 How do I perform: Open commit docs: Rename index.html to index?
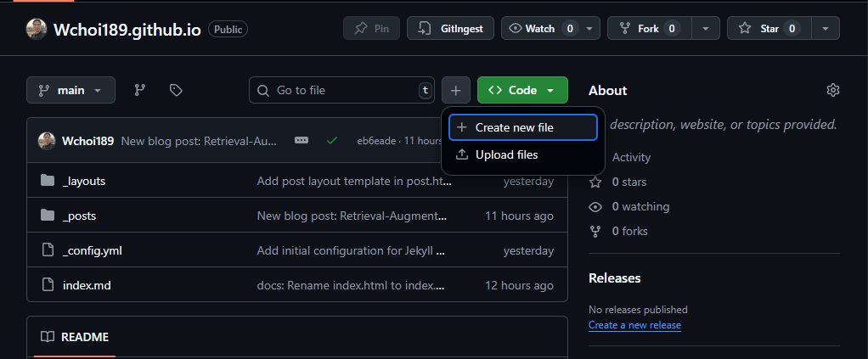351,285
